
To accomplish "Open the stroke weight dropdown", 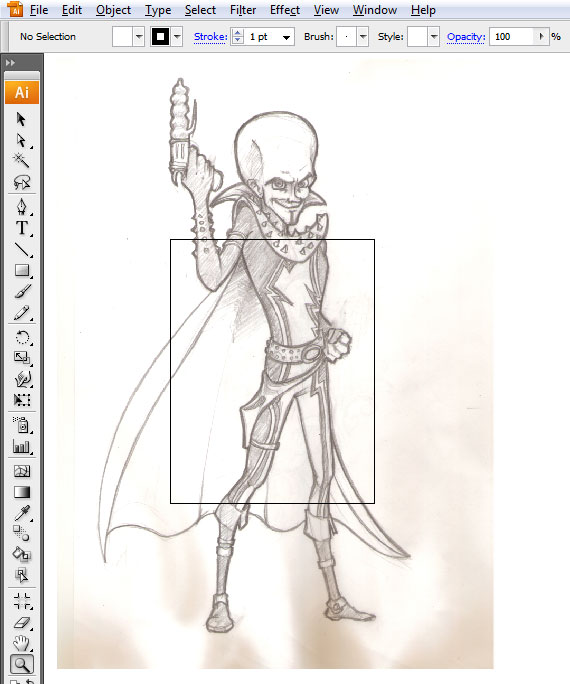I will (287, 37).
